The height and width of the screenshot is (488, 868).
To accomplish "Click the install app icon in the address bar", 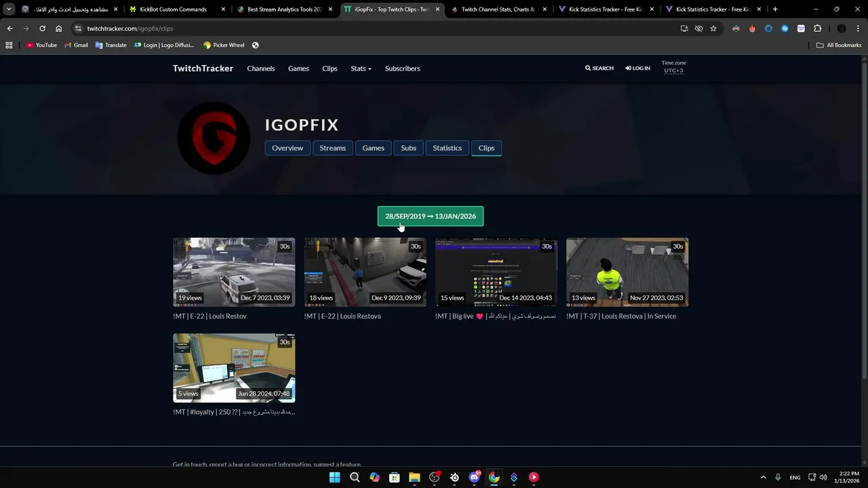I will tap(684, 28).
